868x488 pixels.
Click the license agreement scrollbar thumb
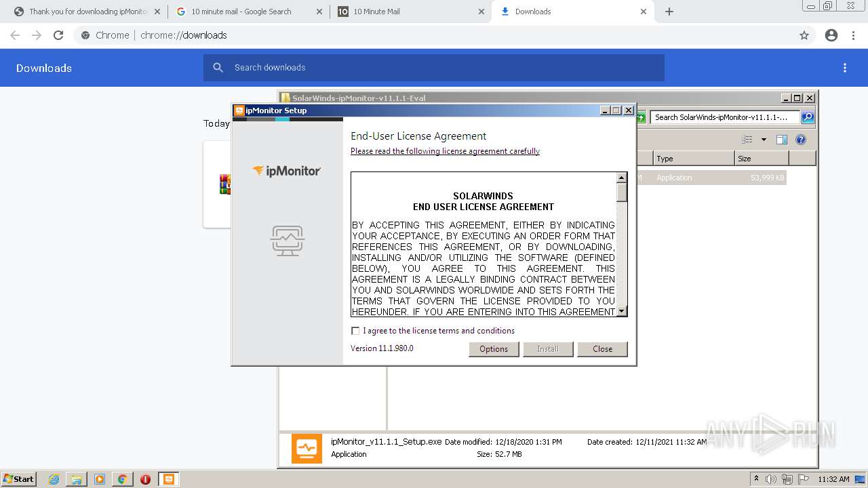click(x=621, y=192)
